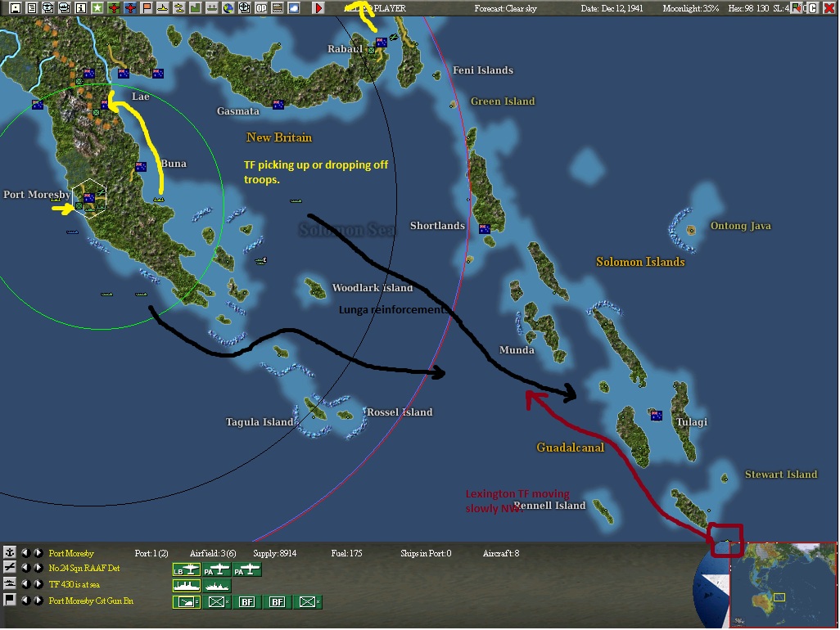Screen dimensions: 840x630
Task: Click the OP button in the toolbar
Action: point(261,8)
